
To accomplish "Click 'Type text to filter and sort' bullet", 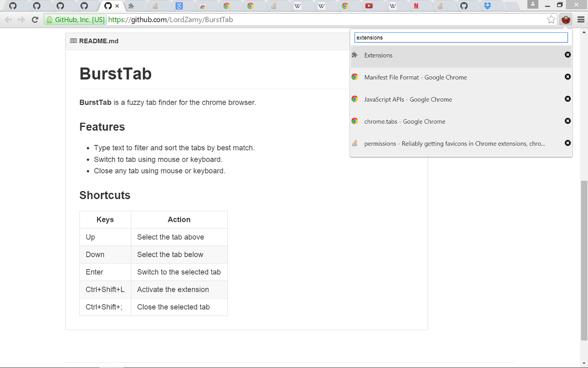I will point(174,148).
